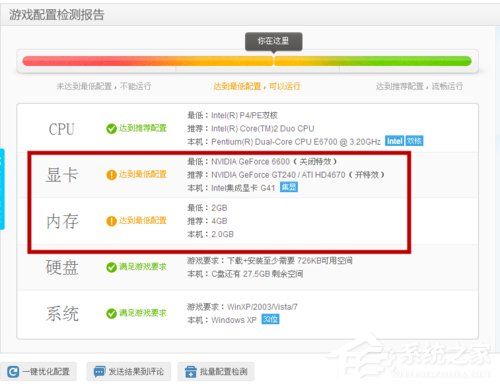
Task: Click 达到最低配置 status in 内存 row
Action: (143, 220)
